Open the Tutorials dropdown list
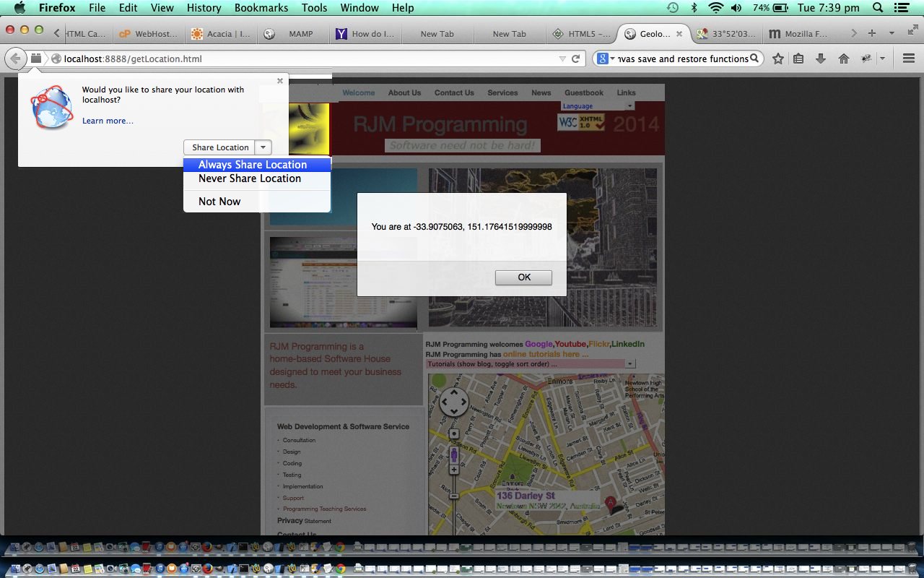Image resolution: width=924 pixels, height=578 pixels. tap(531, 363)
